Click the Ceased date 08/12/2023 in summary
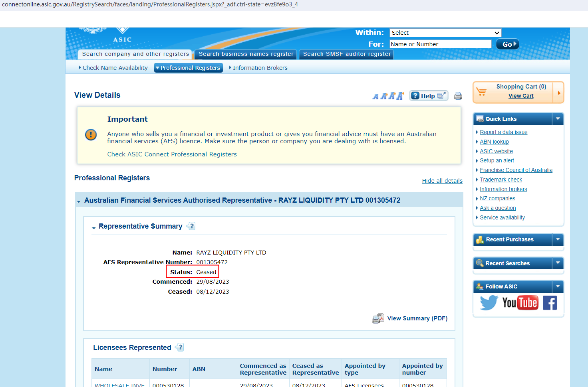Viewport: 588px width, 387px height. pyautogui.click(x=213, y=292)
